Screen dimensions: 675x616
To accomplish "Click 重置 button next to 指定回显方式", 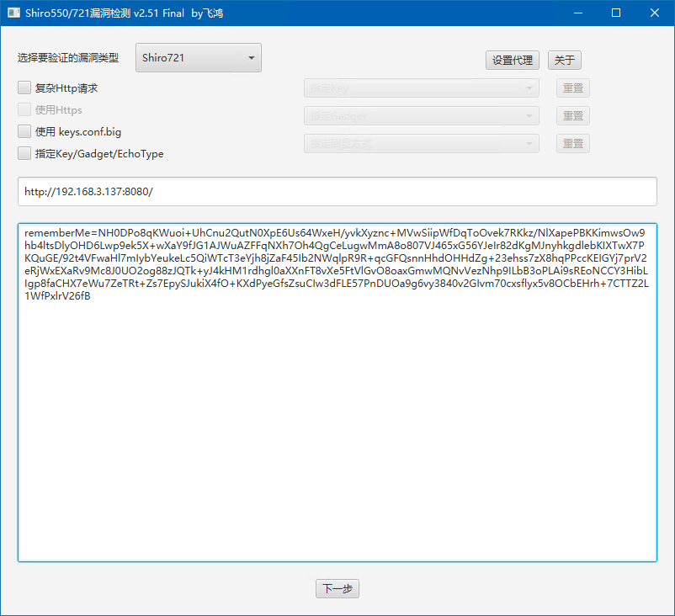I will click(573, 144).
